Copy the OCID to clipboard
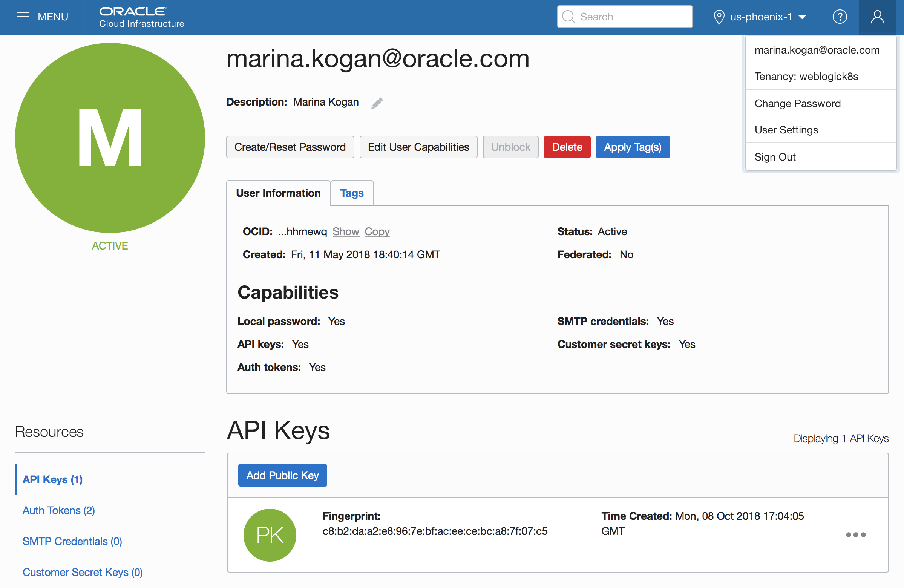The height and width of the screenshot is (588, 904). point(377,231)
